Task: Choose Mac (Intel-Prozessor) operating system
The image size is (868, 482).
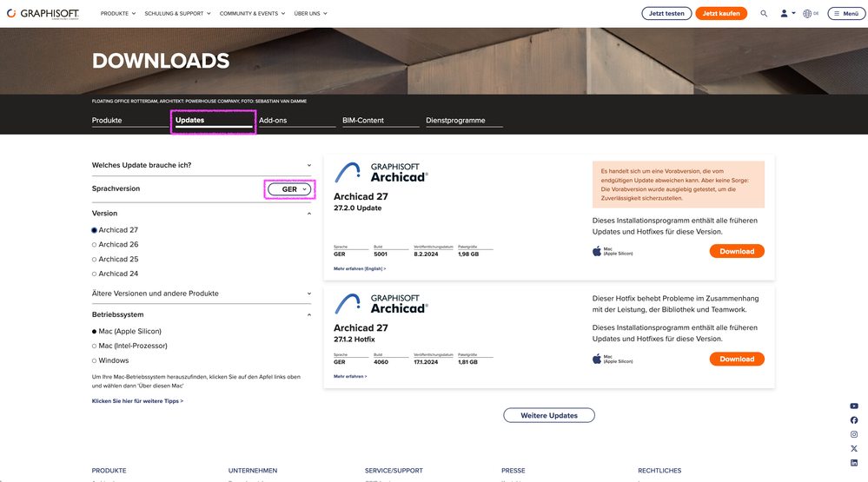Action: point(94,346)
